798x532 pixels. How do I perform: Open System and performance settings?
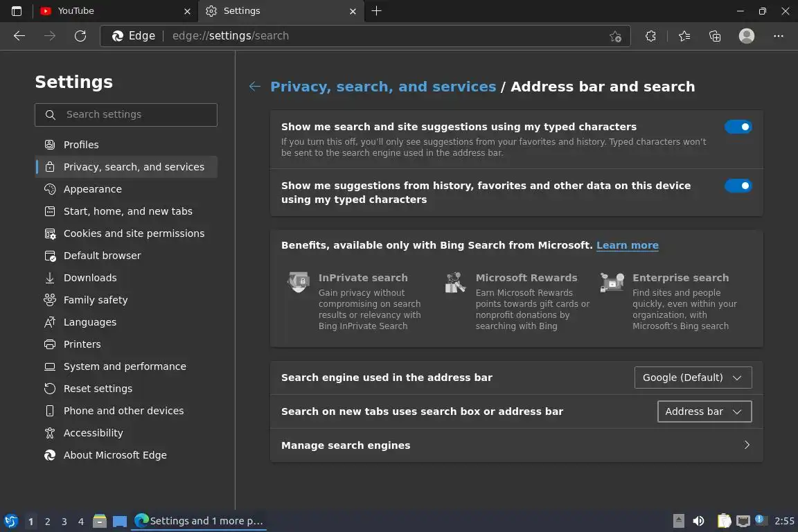pos(125,366)
